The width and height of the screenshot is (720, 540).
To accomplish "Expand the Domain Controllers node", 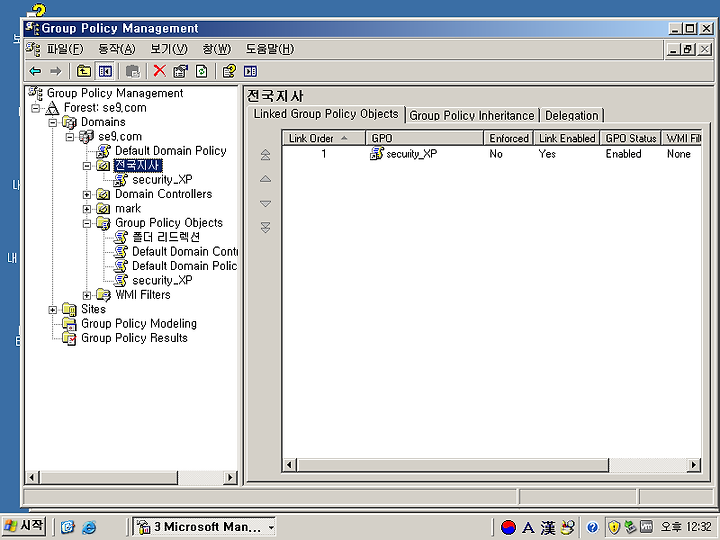I will tap(87, 195).
